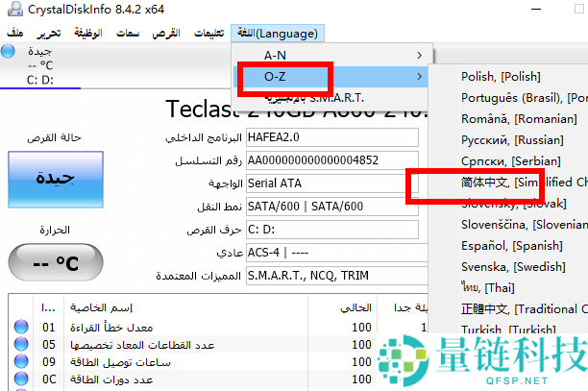588x391 pixels.
Task: Select ไทย [Thai] language
Action: click(x=488, y=288)
